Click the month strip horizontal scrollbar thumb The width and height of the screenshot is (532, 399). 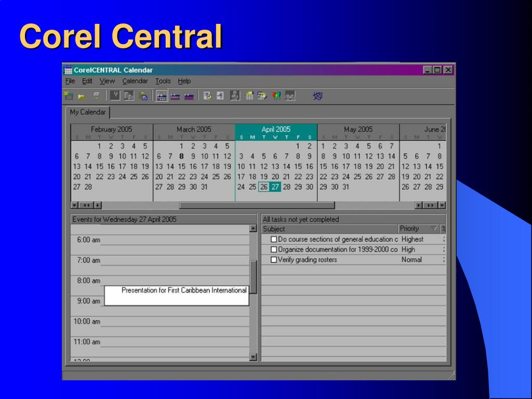pyautogui.click(x=257, y=205)
